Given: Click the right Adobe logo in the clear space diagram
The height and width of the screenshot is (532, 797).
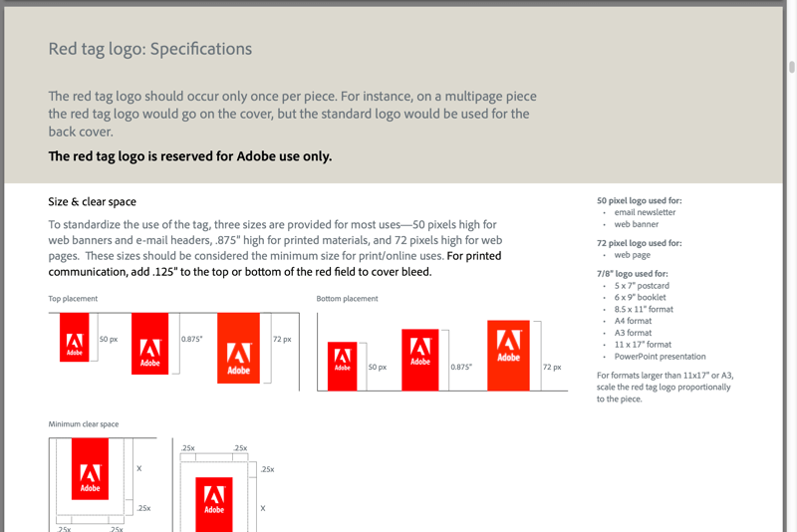Looking at the screenshot, I should point(214,500).
